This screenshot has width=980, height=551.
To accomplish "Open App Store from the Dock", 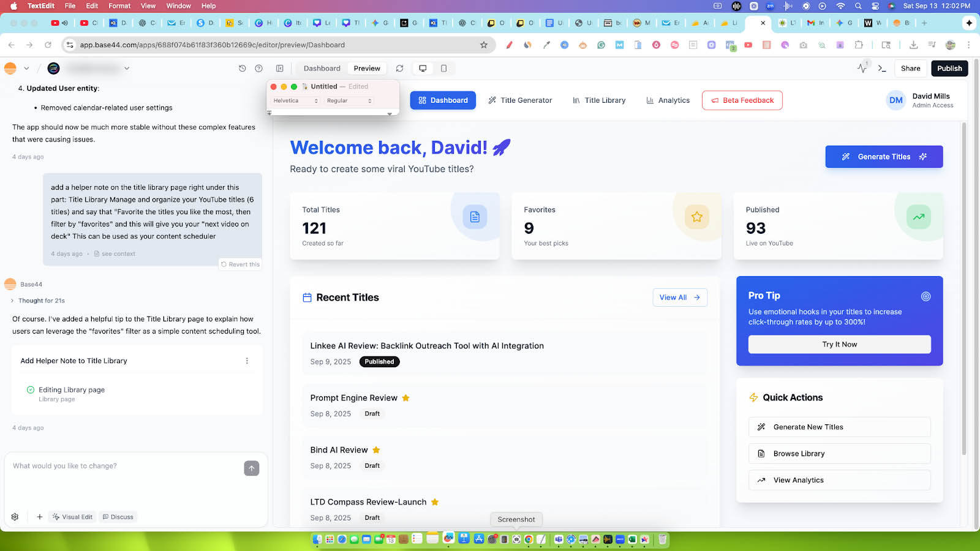I will (x=478, y=539).
